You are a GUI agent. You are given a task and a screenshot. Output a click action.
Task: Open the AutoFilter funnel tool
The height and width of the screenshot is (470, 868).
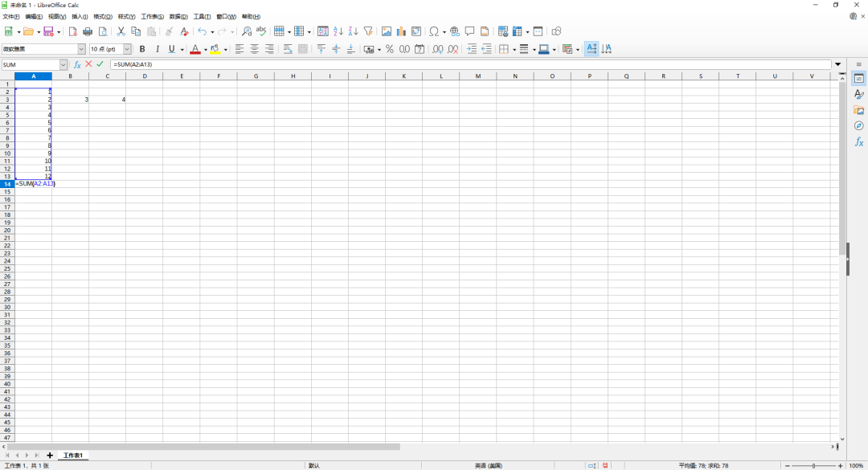pyautogui.click(x=368, y=31)
